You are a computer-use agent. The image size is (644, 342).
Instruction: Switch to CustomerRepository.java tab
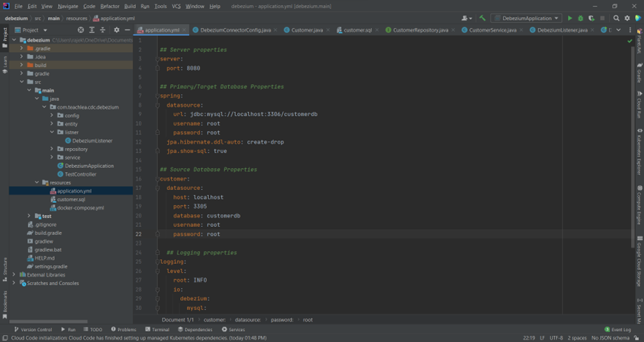coord(421,30)
